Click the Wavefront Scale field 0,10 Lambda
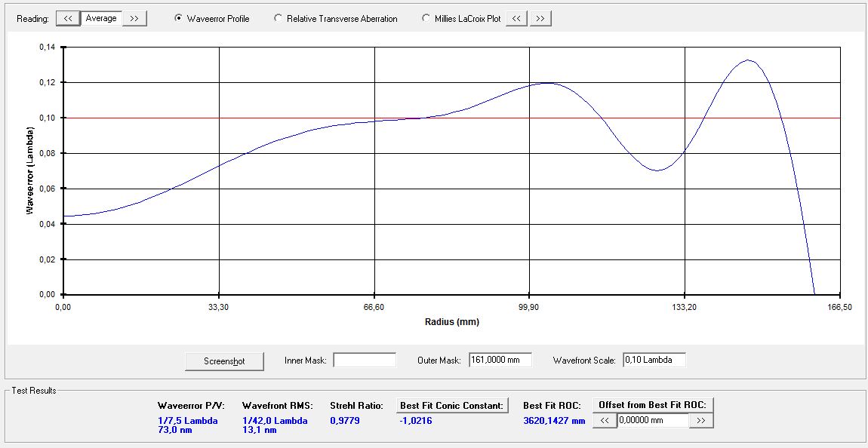 point(654,360)
